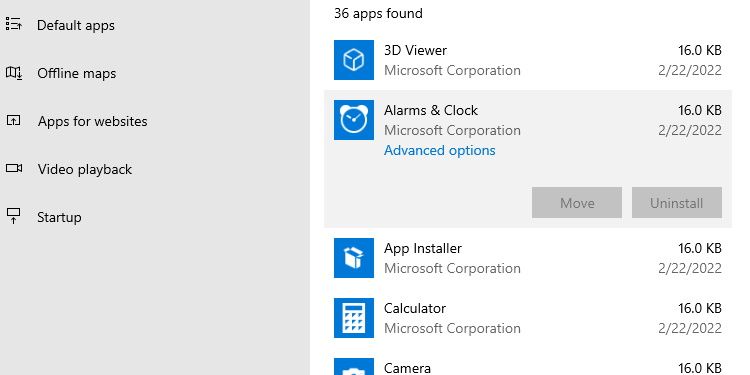This screenshot has height=375, width=750.
Task: Click the 36 apps found text
Action: click(x=378, y=13)
